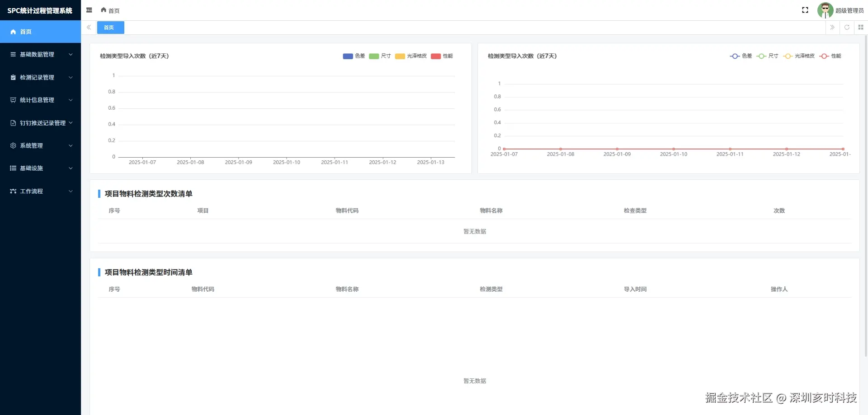The image size is (868, 415).
Task: Click the SPC统计过程管理系统 logo title
Action: [40, 10]
